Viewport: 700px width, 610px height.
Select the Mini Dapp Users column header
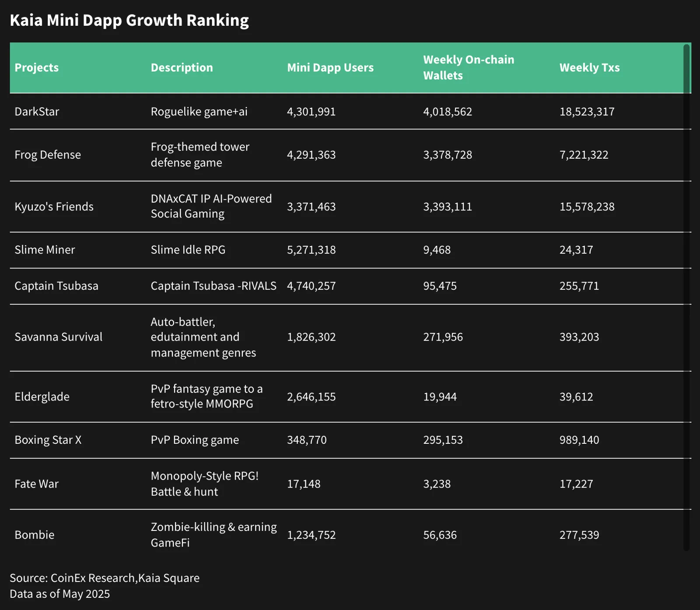point(330,67)
